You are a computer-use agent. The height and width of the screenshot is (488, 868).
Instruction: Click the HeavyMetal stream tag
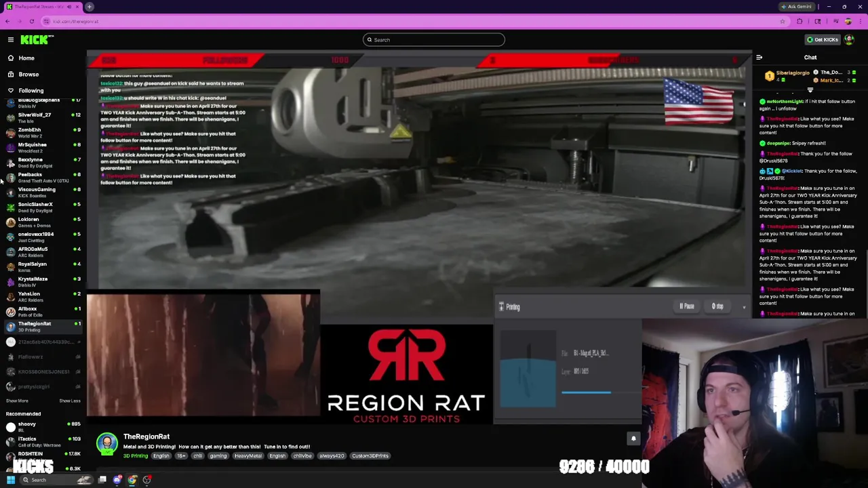click(248, 456)
